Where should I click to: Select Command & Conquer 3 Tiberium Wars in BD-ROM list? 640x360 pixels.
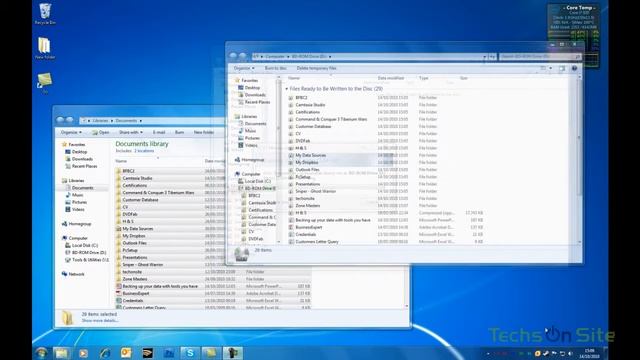point(386,119)
